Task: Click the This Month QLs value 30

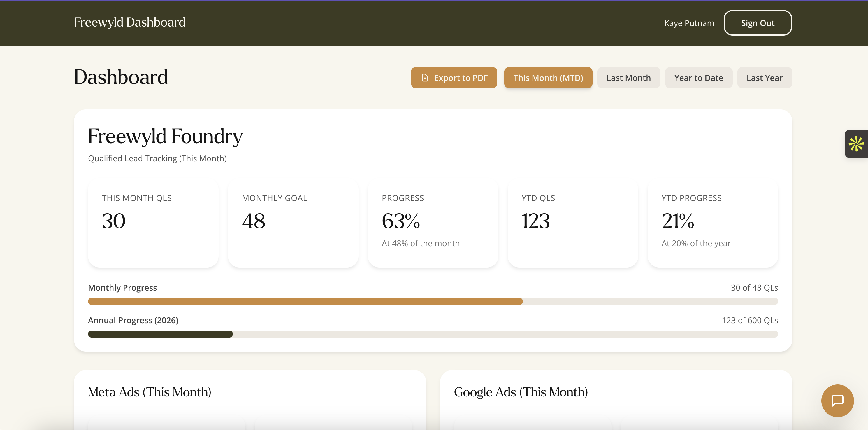Action: pos(114,221)
